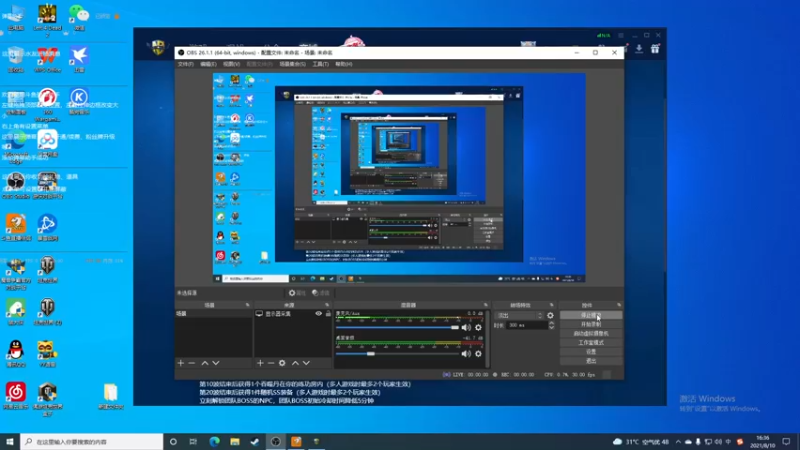
Task: Open the OBS Studio desktop shortcut
Action: point(16,184)
